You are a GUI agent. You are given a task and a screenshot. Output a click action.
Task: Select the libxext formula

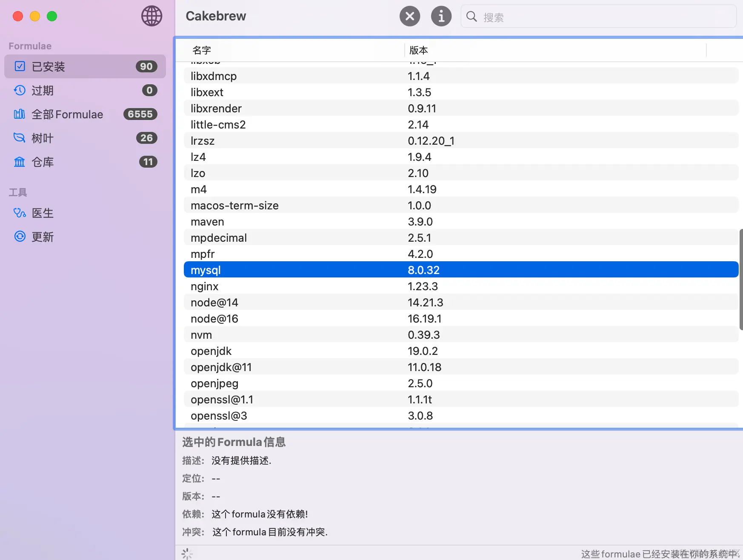click(x=461, y=92)
